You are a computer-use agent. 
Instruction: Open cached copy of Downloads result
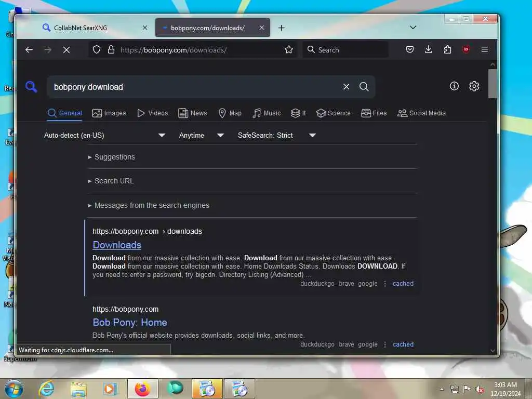click(403, 283)
